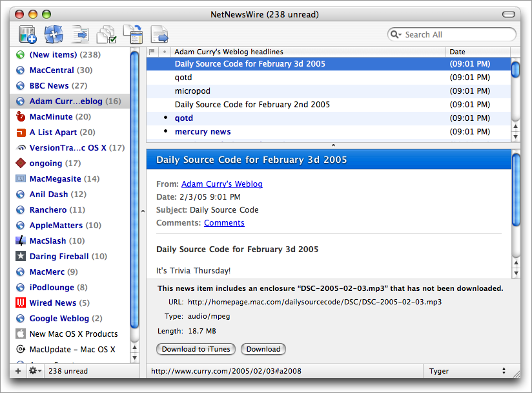
Task: Select the BBC News feed icon
Action: (21, 85)
